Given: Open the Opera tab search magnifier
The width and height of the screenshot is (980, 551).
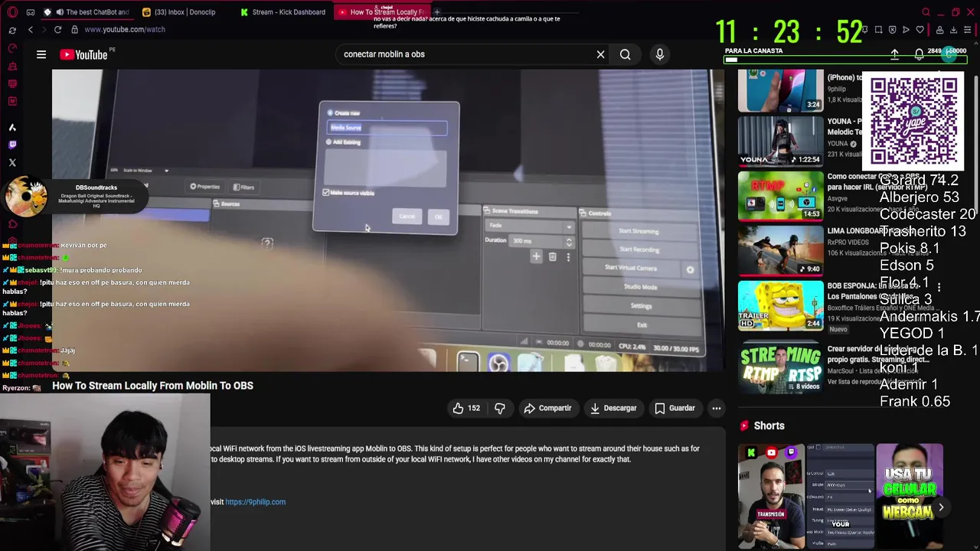Looking at the screenshot, I should [x=926, y=12].
